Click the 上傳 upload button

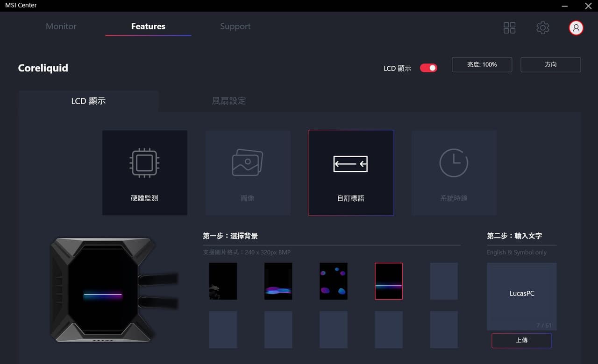point(521,340)
